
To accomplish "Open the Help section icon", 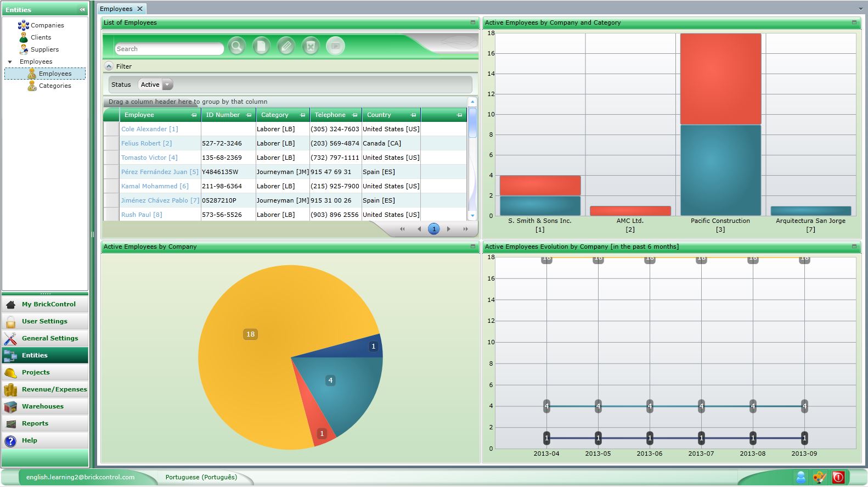I will pos(10,441).
